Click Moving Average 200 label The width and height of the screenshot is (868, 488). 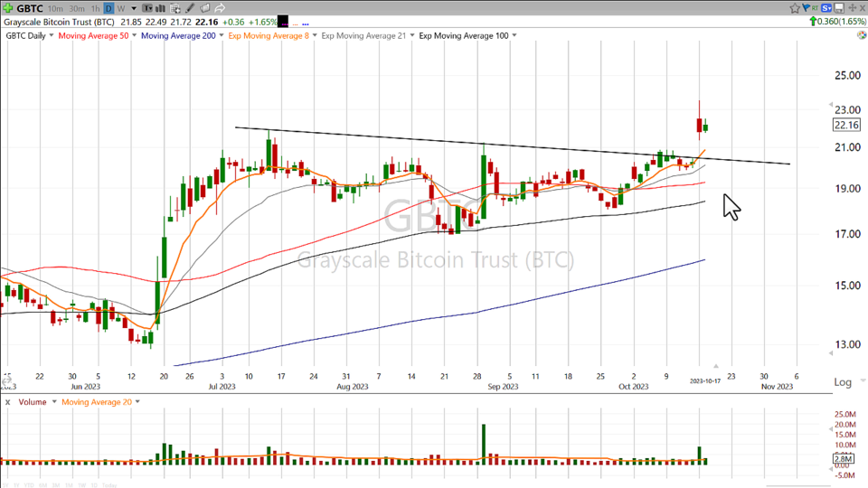[178, 35]
